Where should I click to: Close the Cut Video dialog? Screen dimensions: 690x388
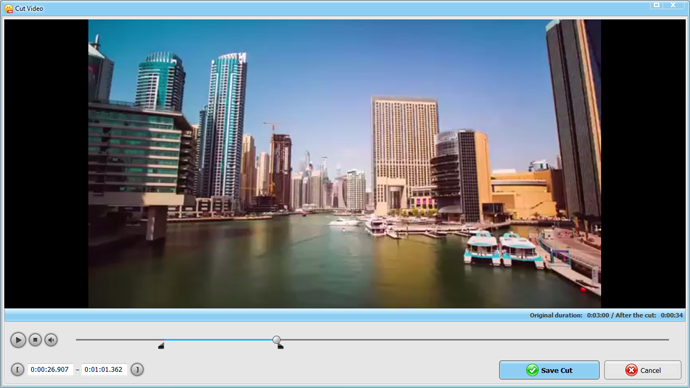[673, 5]
